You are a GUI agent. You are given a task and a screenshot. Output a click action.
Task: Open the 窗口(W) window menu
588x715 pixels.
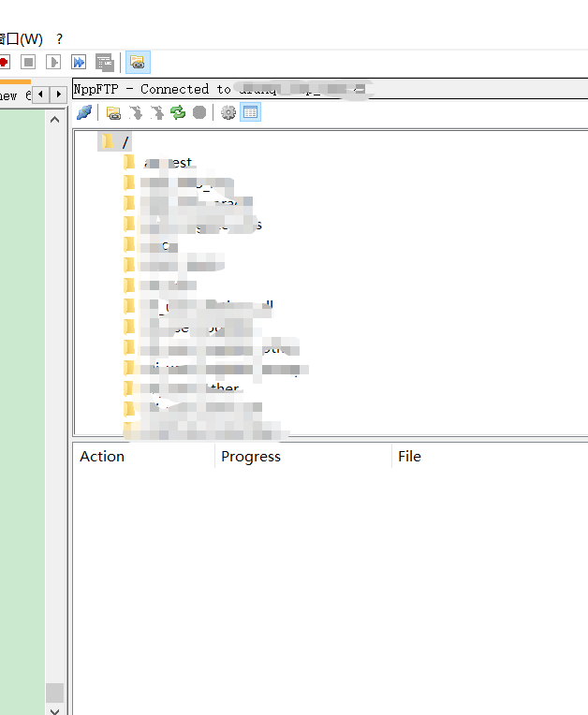point(22,39)
